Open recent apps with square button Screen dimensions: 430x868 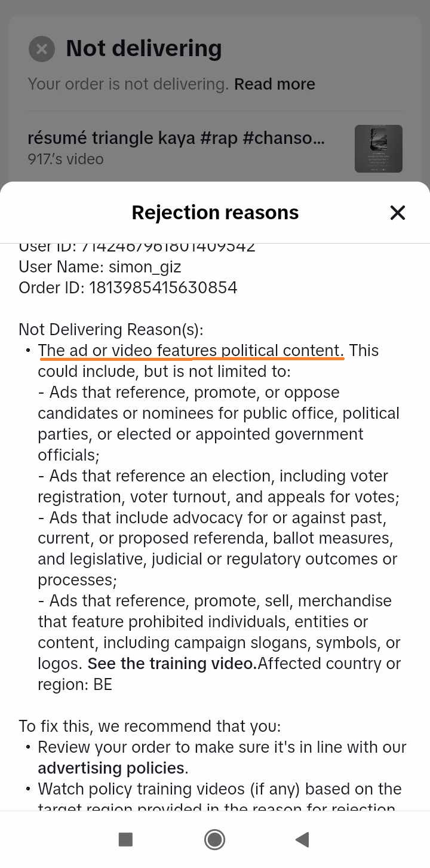click(x=125, y=839)
